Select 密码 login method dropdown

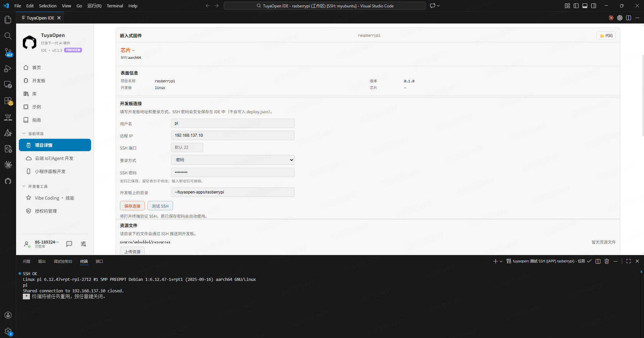coord(233,160)
